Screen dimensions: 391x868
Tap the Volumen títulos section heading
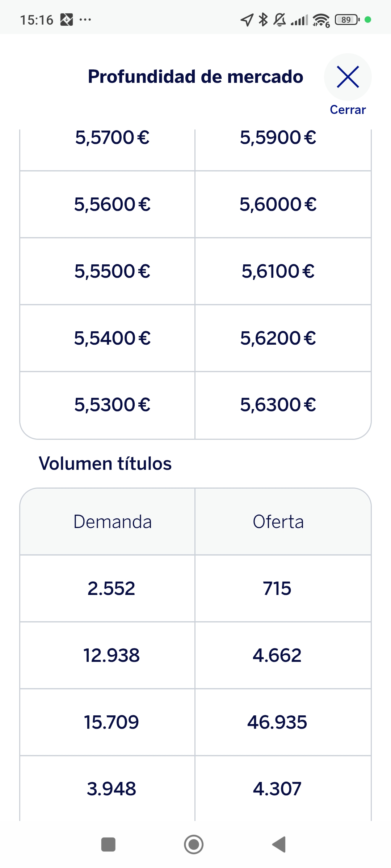(x=105, y=463)
